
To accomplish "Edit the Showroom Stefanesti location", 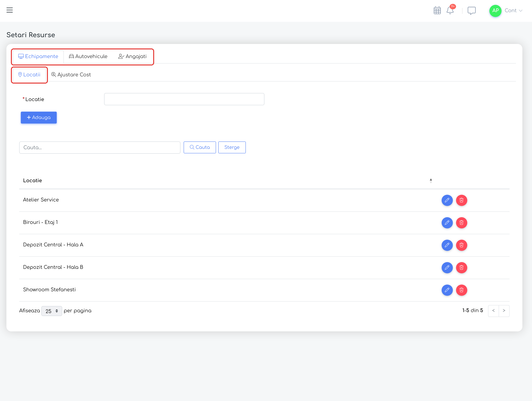I will point(447,290).
